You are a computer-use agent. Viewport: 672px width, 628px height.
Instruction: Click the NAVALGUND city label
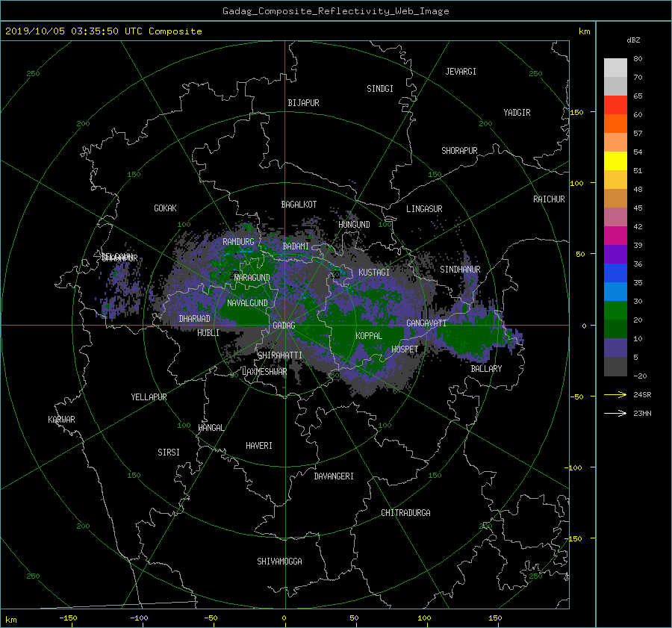click(x=247, y=303)
